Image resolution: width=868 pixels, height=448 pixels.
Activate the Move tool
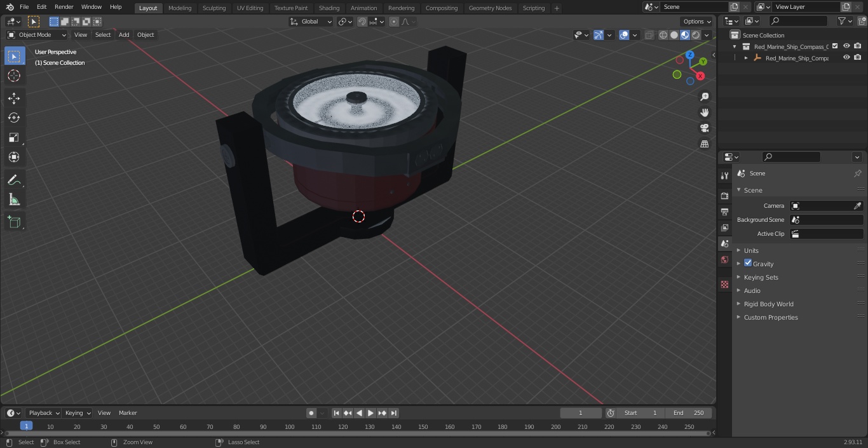tap(14, 98)
